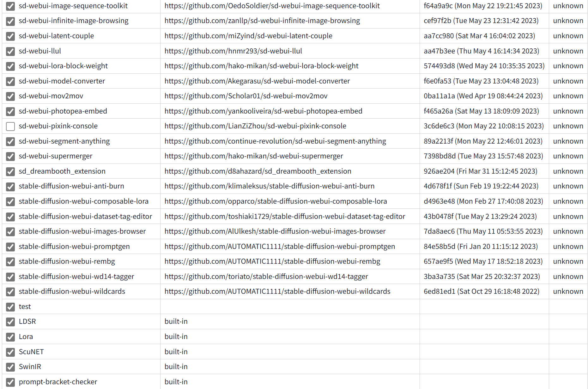The width and height of the screenshot is (588, 389).
Task: Uncheck the sd_dreambooth_extension checkbox
Action: (x=10, y=171)
